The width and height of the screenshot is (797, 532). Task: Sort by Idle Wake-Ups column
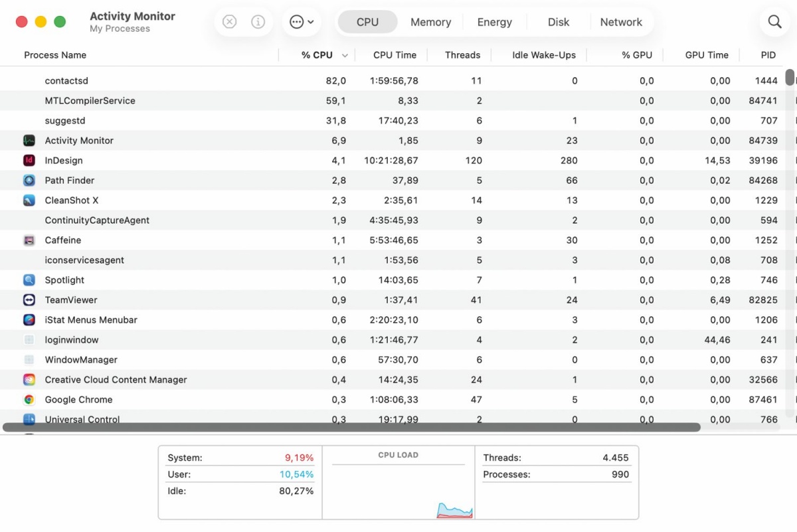coord(544,55)
